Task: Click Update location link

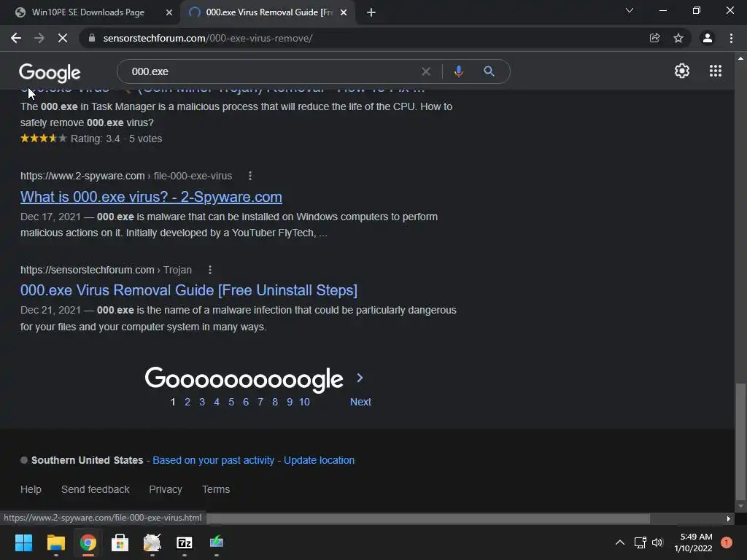Action: tap(320, 461)
